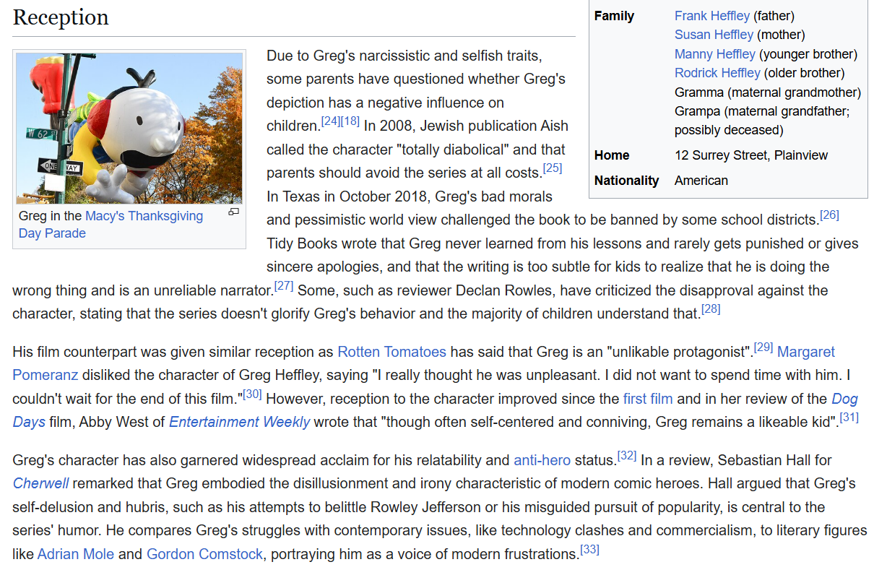Viewport: 887px width, 588px height.
Task: Open Susan Heffley article link
Action: pos(715,35)
